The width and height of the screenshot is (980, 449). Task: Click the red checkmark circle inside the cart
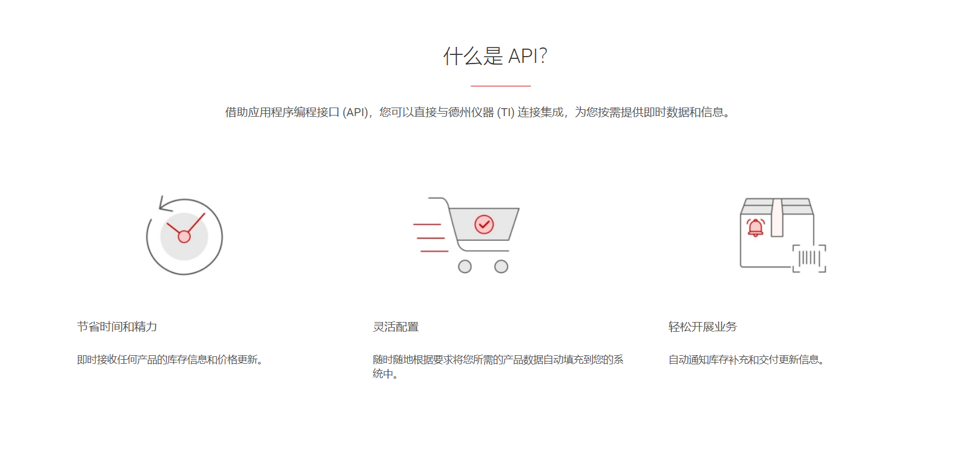[484, 224]
